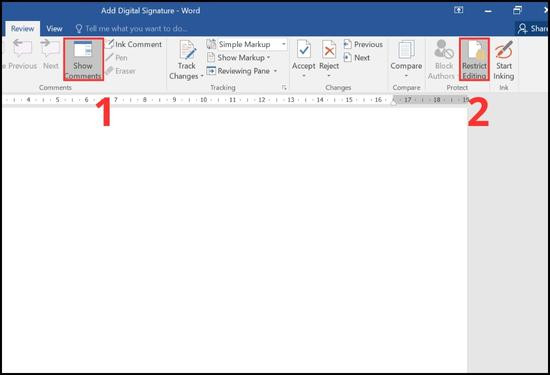Open the Accept dropdown arrow

tap(304, 75)
